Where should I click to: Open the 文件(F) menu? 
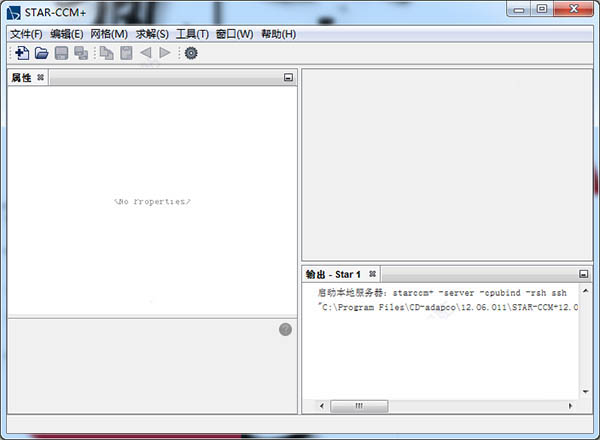point(26,34)
